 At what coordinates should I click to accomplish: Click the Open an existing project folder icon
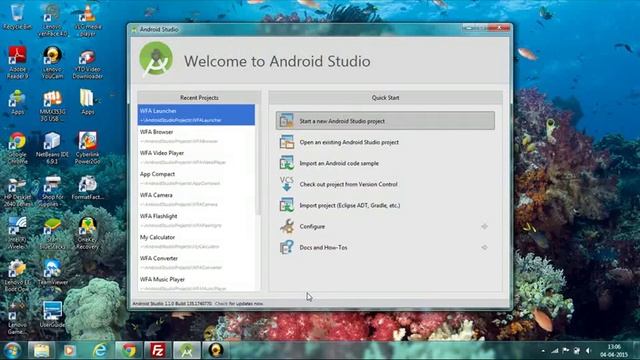click(x=287, y=142)
